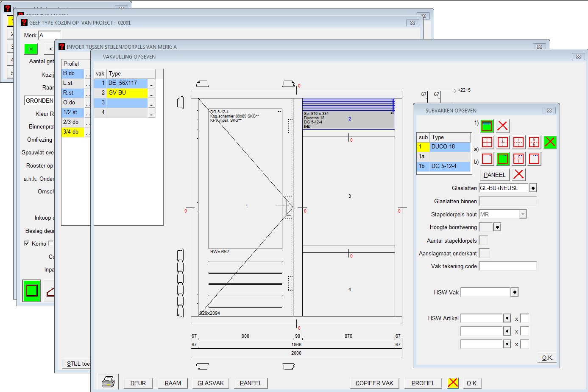588x392 pixels.
Task: Click the red X beside the Subvakken PANEEL button
Action: click(x=518, y=174)
